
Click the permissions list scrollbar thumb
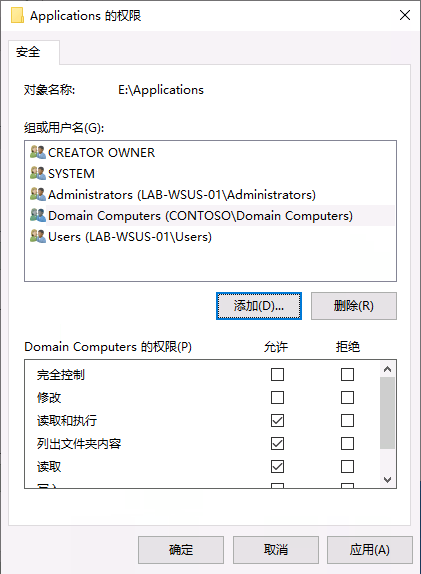[x=388, y=413]
